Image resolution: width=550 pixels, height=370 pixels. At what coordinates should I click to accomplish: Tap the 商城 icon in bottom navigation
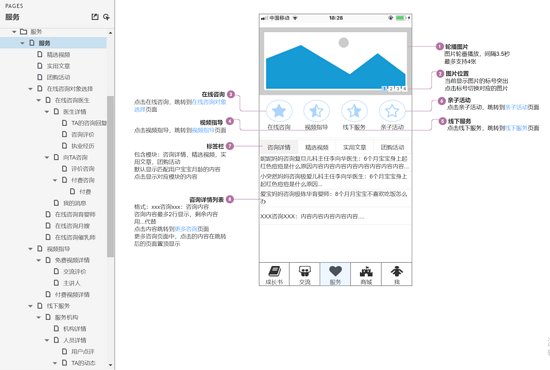point(366,271)
